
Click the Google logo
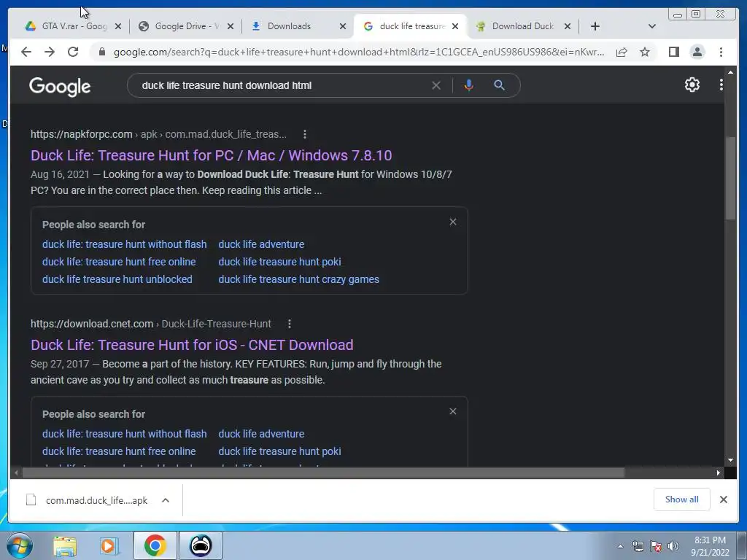60,87
